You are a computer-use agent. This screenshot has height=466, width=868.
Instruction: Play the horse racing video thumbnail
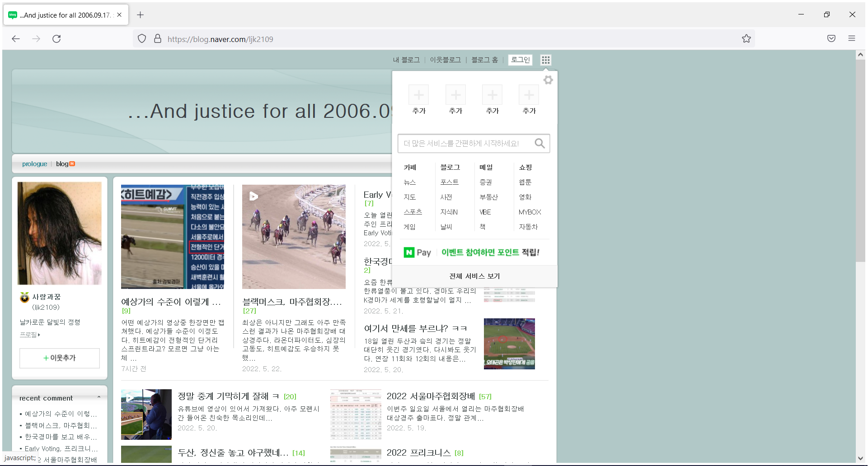253,196
